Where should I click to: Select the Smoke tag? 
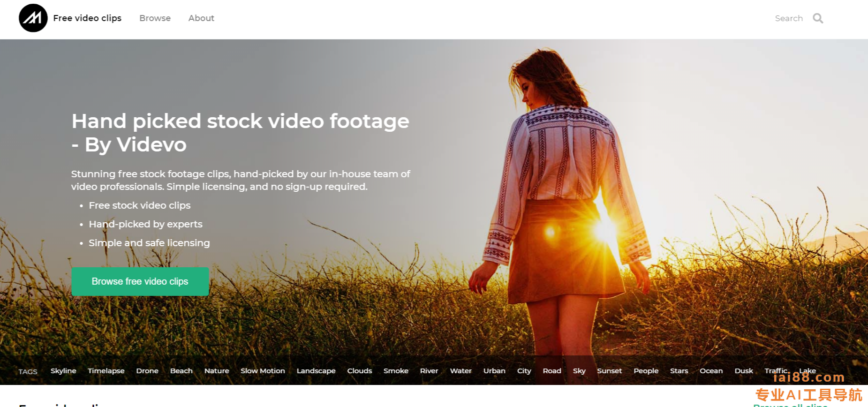point(396,370)
